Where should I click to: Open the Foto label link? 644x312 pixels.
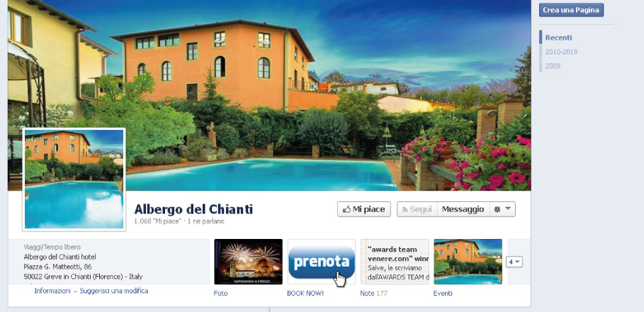click(x=220, y=293)
